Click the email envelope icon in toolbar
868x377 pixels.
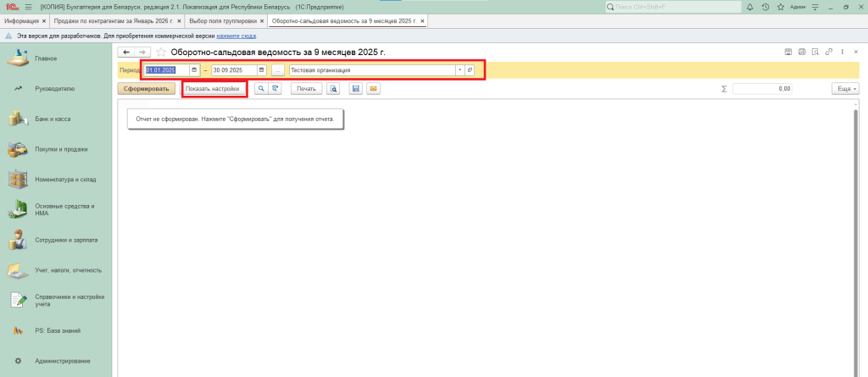[372, 88]
